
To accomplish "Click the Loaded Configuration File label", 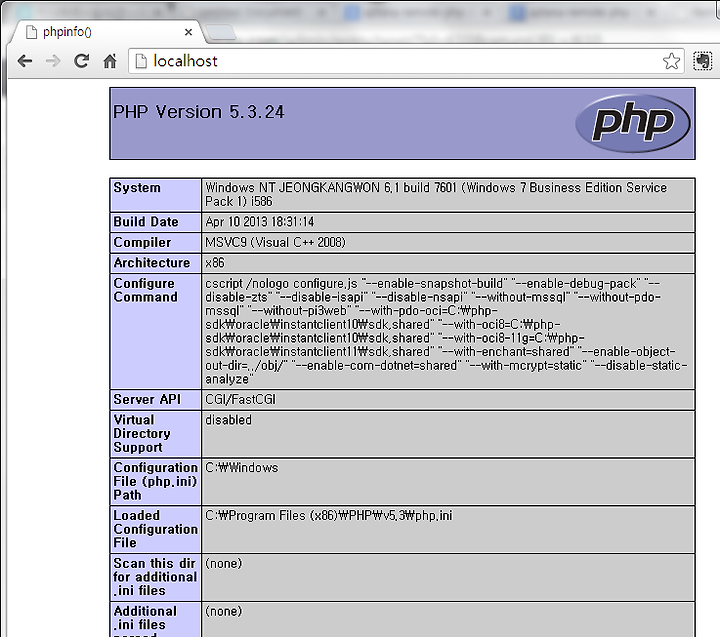I will pos(156,529).
